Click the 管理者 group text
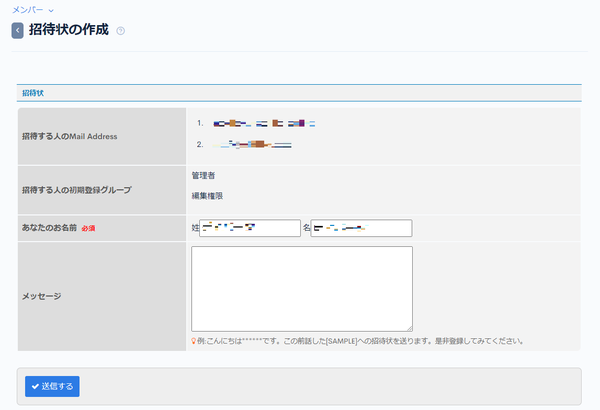 tap(203, 176)
